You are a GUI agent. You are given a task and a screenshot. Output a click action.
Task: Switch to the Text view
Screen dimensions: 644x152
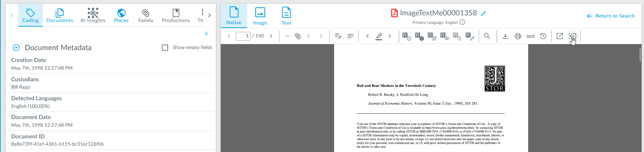coord(286,16)
